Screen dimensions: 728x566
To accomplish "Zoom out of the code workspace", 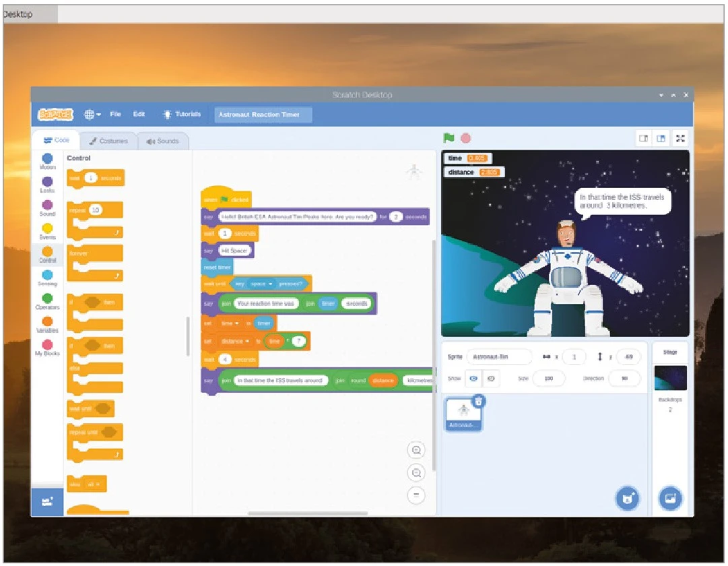I will [417, 473].
